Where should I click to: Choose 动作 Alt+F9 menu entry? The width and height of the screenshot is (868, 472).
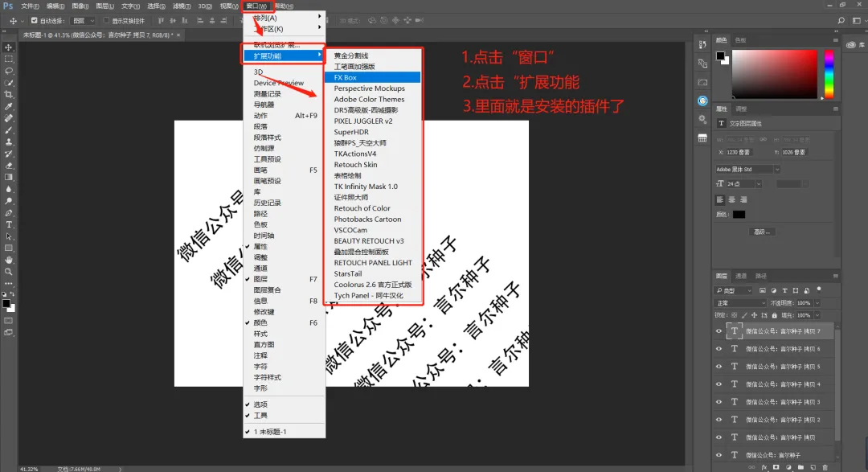tap(284, 116)
